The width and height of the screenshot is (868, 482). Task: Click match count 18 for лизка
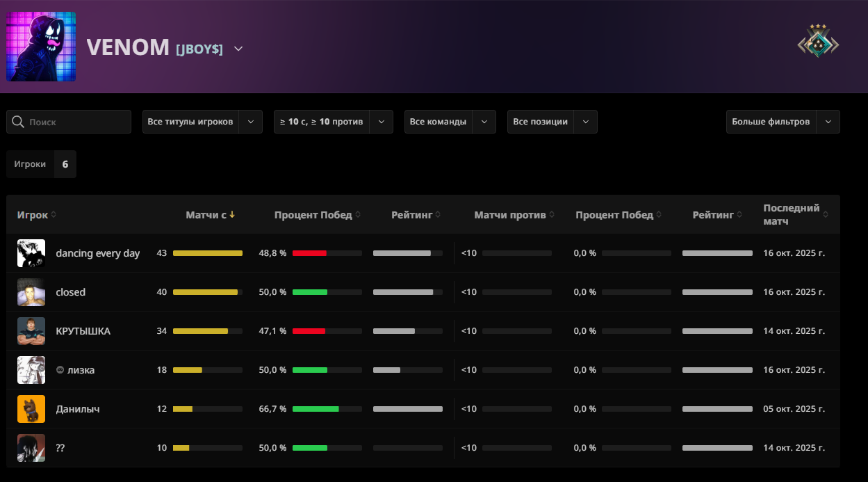click(x=162, y=370)
